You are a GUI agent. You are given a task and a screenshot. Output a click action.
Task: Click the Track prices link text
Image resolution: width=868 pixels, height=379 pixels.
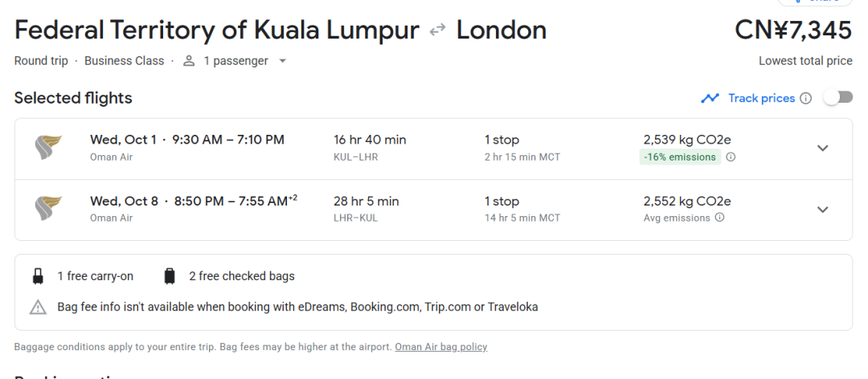[761, 99]
